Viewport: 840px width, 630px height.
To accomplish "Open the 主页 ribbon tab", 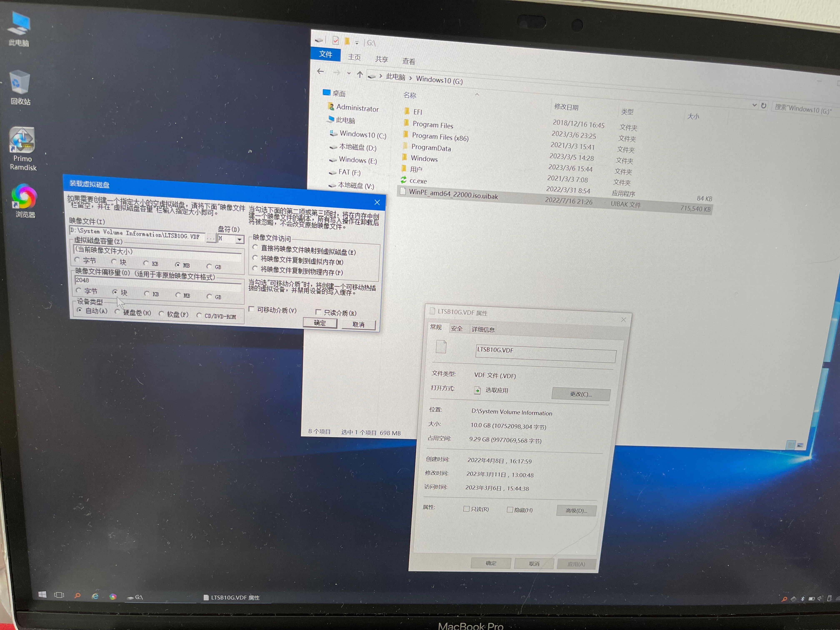I will point(354,57).
